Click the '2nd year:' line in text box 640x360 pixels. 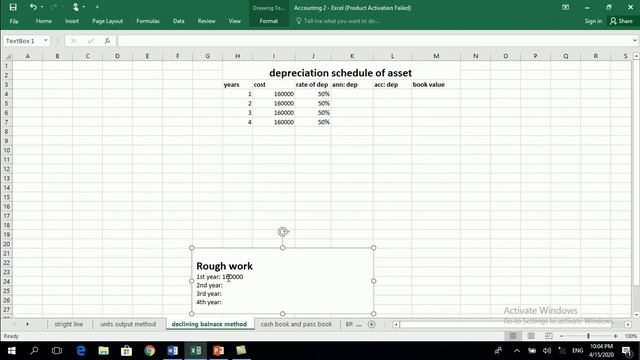click(209, 285)
